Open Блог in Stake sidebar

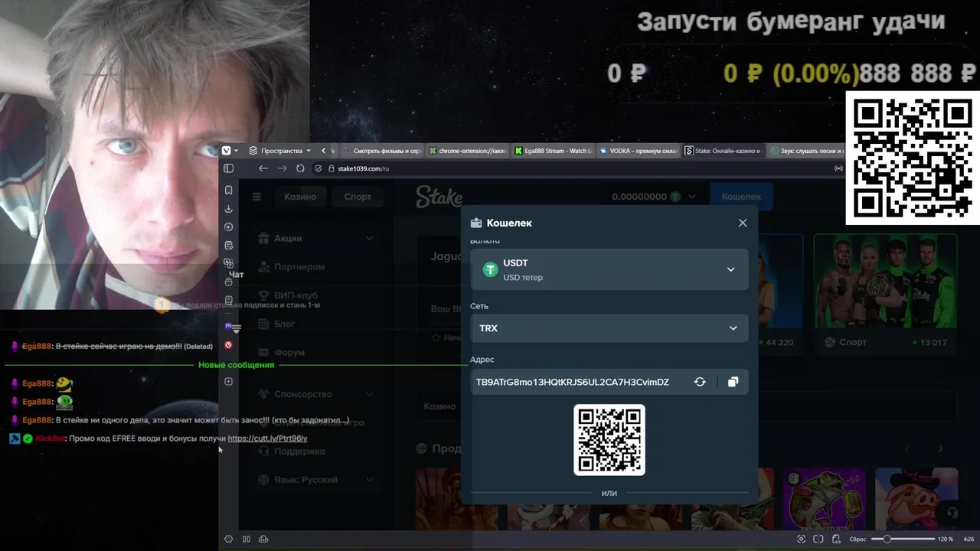click(x=284, y=324)
